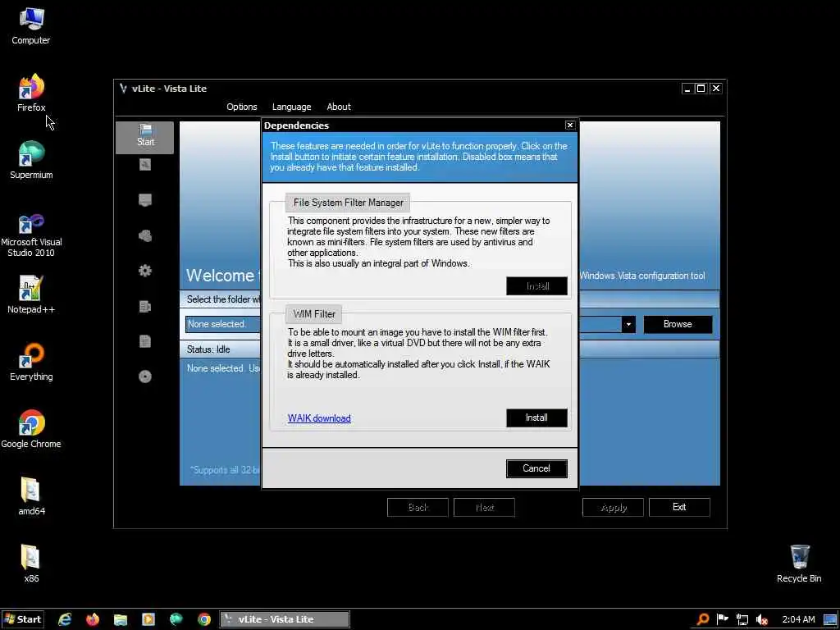840x630 pixels.
Task: Open the Tweaks gear icon in sidebar
Action: click(145, 271)
